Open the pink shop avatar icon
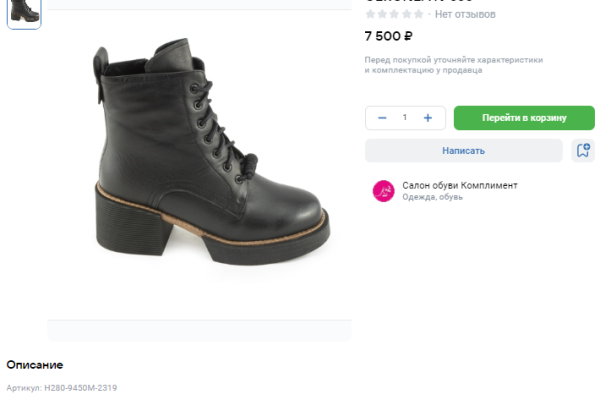The image size is (600, 400). [383, 191]
